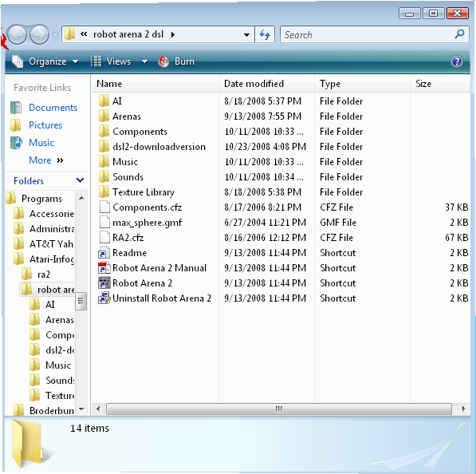Select the max_sphere.gmf file
476x474 pixels.
coord(140,223)
